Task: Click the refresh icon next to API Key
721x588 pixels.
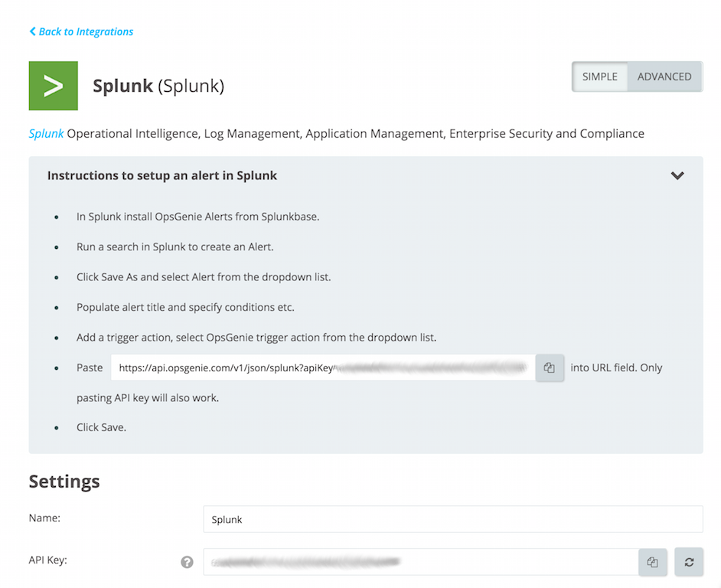Action: click(x=688, y=562)
